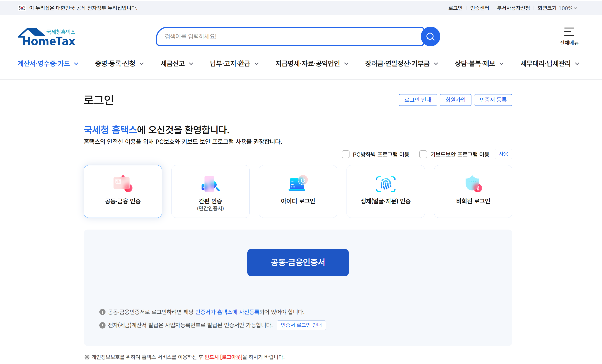602x364 pixels.
Task: Open 세금신고 menu label
Action: (x=173, y=63)
